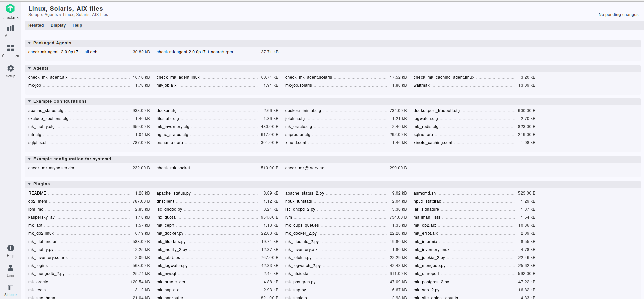Click the Agents breadcrumb link
Viewport: 644px width, 299px height.
point(51,15)
